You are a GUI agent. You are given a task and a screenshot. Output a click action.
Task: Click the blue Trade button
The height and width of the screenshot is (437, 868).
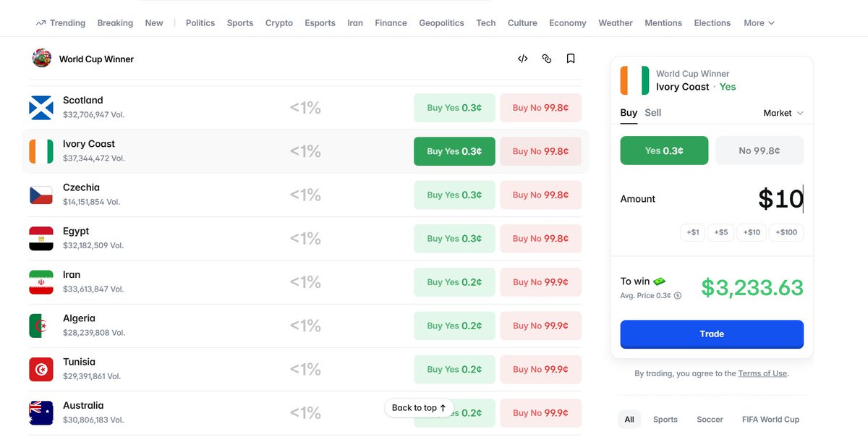(712, 334)
